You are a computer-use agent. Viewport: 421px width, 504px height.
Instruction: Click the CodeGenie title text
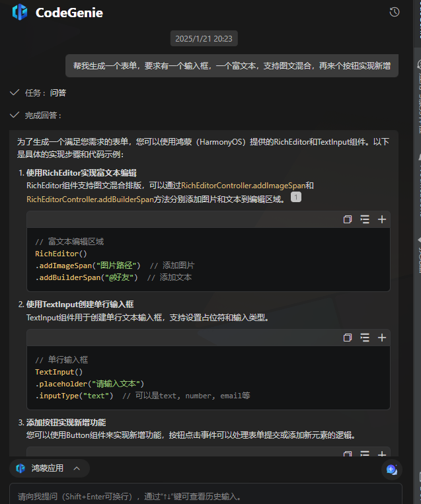click(69, 13)
